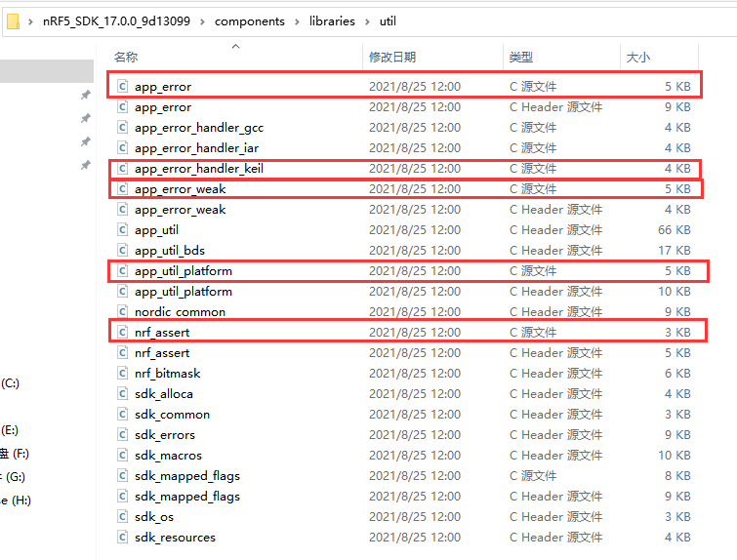Click the 17 KB size of app_util_bds
The width and height of the screenshot is (737, 560).
point(674,251)
